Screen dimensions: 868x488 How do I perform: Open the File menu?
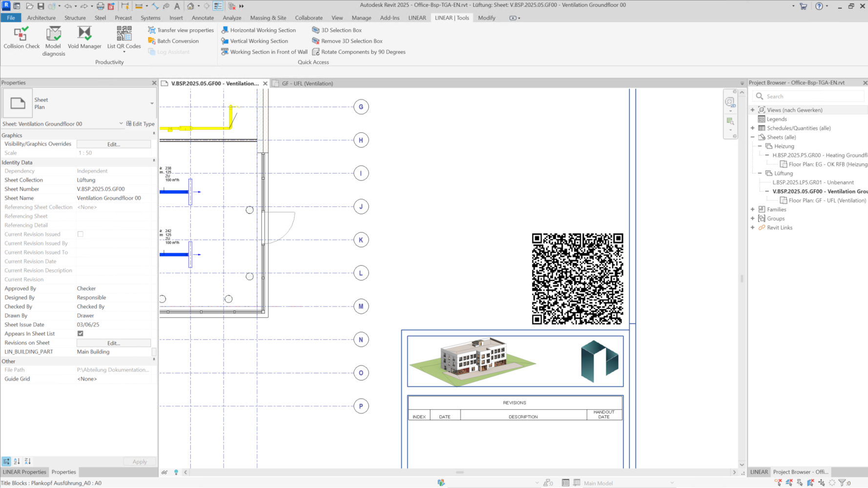[x=11, y=18]
